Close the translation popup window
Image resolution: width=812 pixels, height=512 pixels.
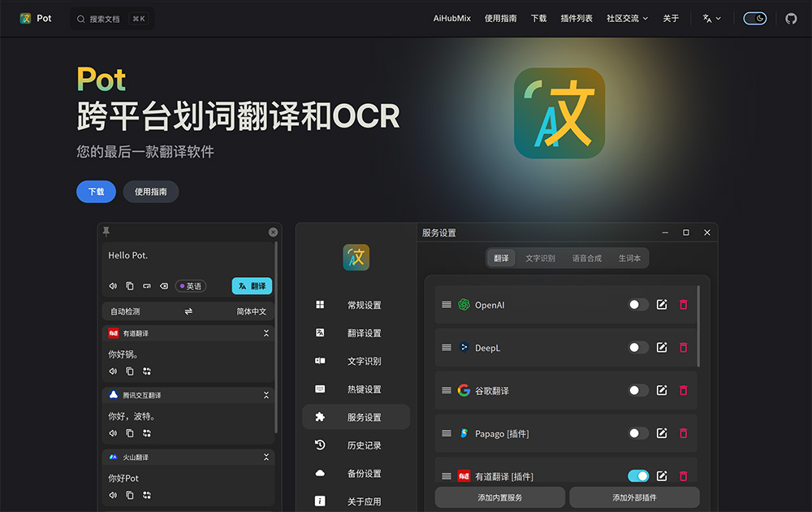[273, 232]
